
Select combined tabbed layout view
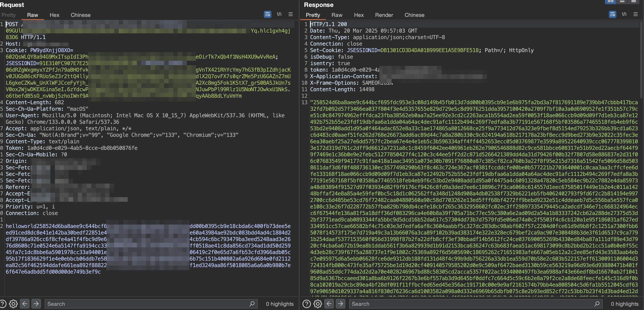tap(633, 2)
